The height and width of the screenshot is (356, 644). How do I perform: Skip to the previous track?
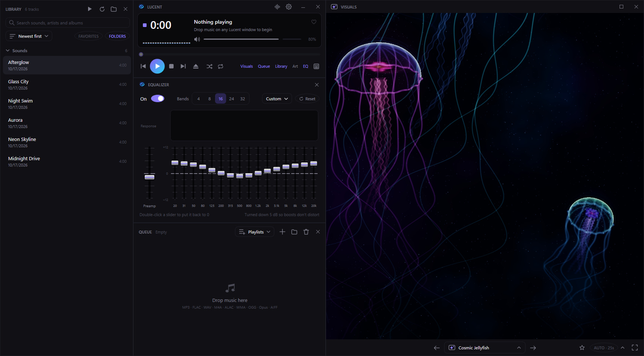click(x=143, y=66)
